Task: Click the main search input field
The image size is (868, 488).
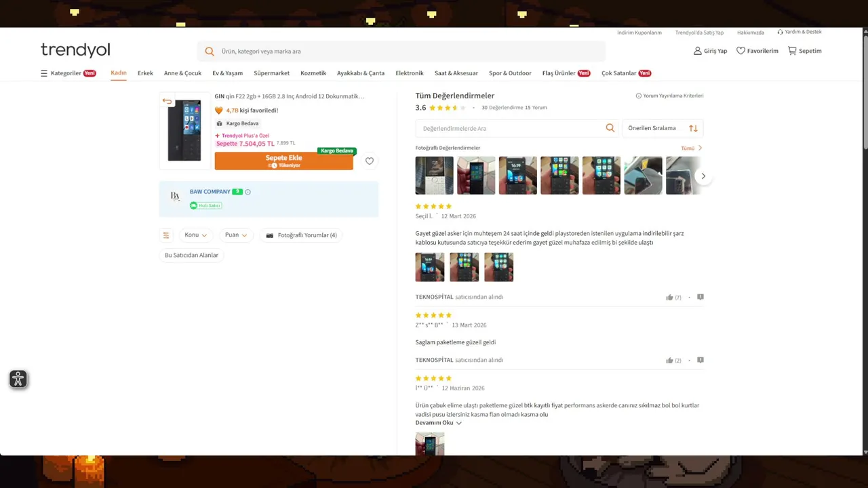Action: 401,52
